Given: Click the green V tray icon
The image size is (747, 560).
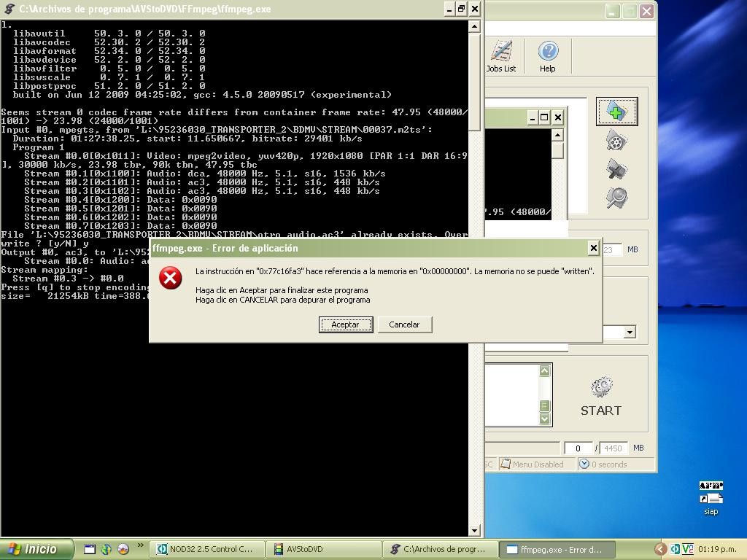Looking at the screenshot, I should [687, 550].
